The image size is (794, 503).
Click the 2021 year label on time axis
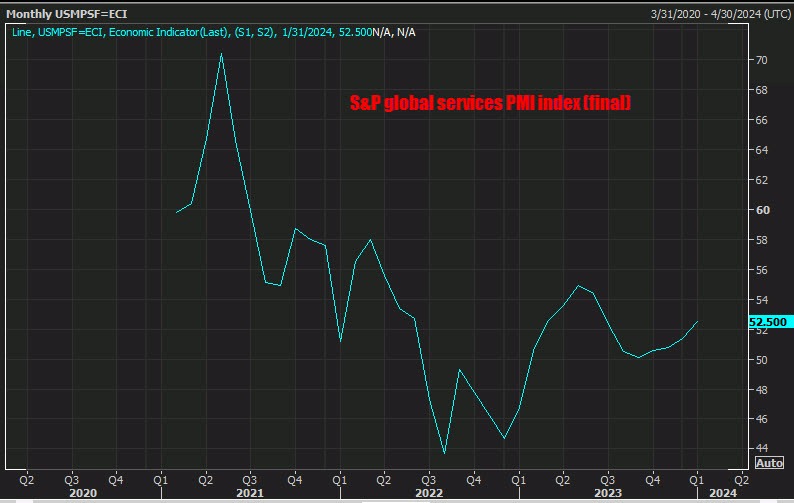click(250, 493)
